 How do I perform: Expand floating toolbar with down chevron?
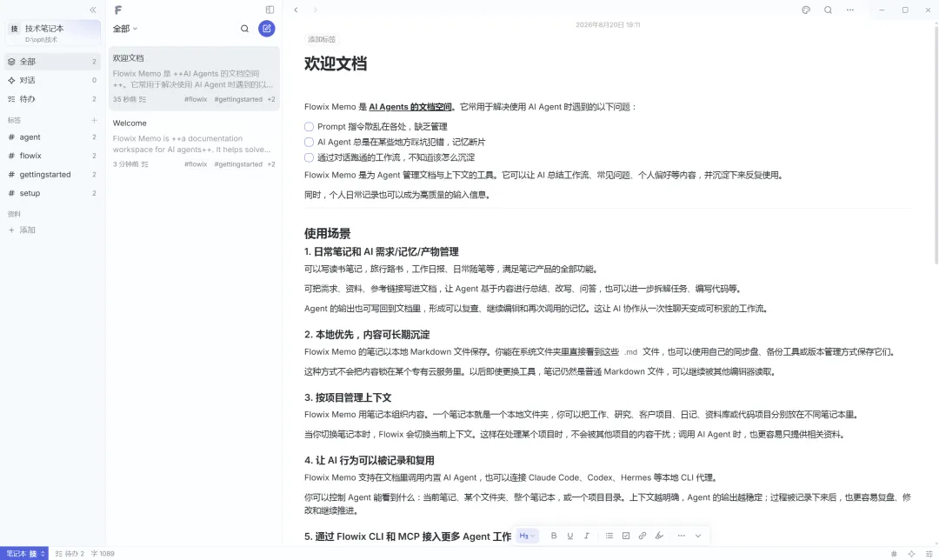(x=697, y=536)
